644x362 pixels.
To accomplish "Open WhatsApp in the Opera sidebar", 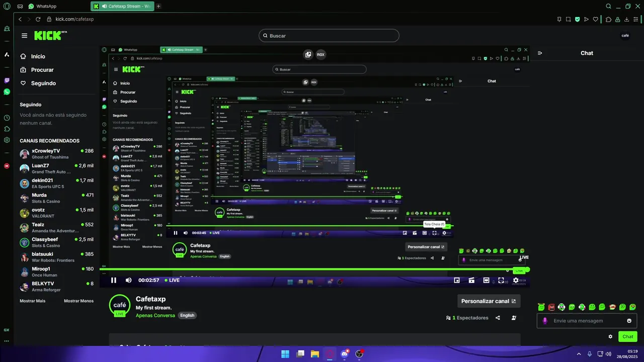I will click(x=7, y=92).
